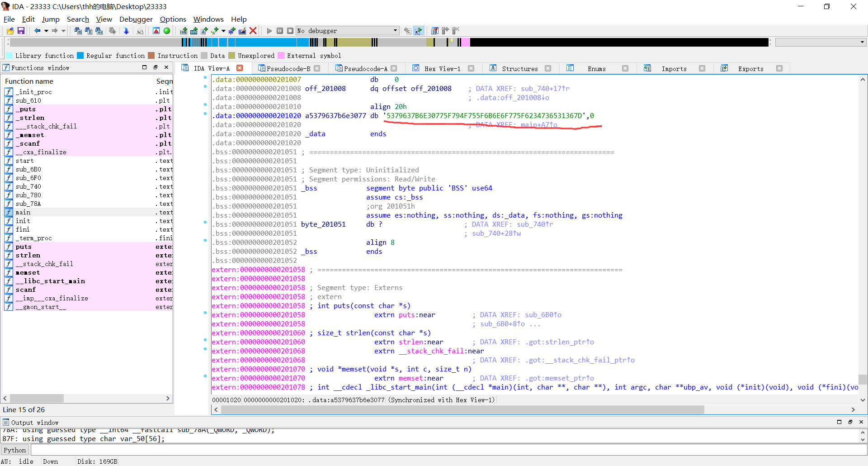Click the red warning triangle icon

click(156, 31)
